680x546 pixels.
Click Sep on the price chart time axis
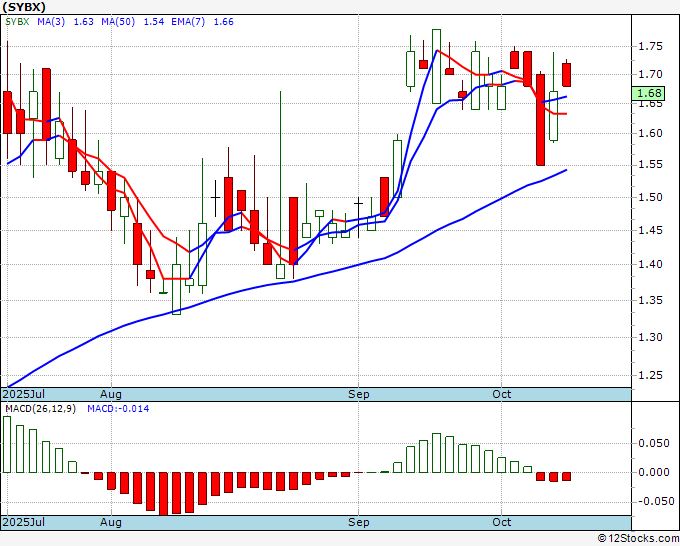[x=359, y=394]
